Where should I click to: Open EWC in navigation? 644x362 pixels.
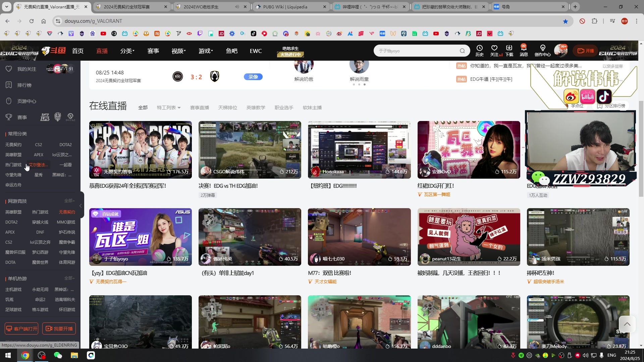(256, 51)
